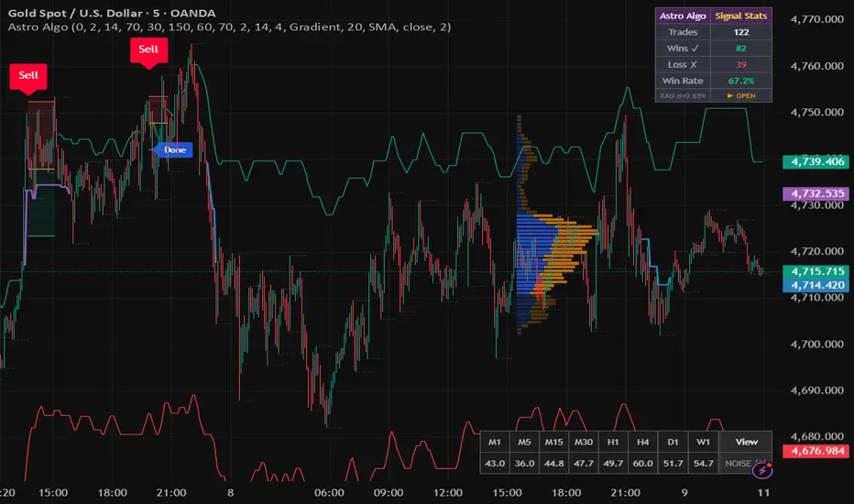Click the M5 timeframe cell
Image resolution: width=854 pixels, height=504 pixels.
tap(524, 442)
